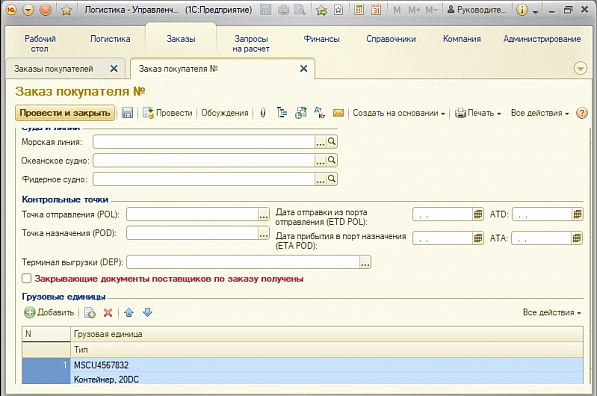Open the Финансы section
Viewport: 597px width, 396px height.
pos(321,39)
